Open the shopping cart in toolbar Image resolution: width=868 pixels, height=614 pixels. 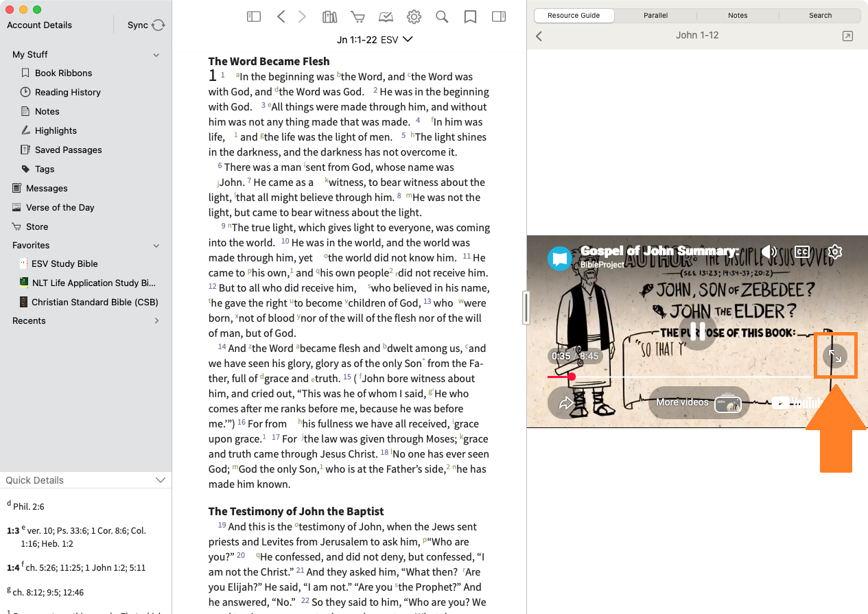pos(357,17)
